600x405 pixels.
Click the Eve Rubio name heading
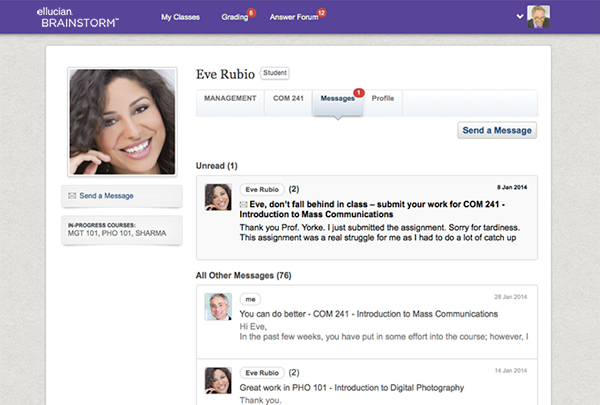[225, 74]
